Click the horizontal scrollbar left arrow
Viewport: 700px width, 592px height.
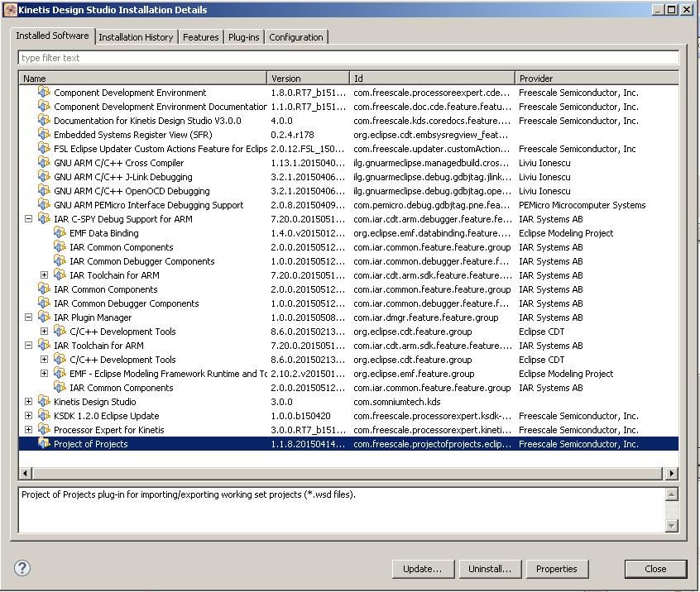pyautogui.click(x=26, y=473)
